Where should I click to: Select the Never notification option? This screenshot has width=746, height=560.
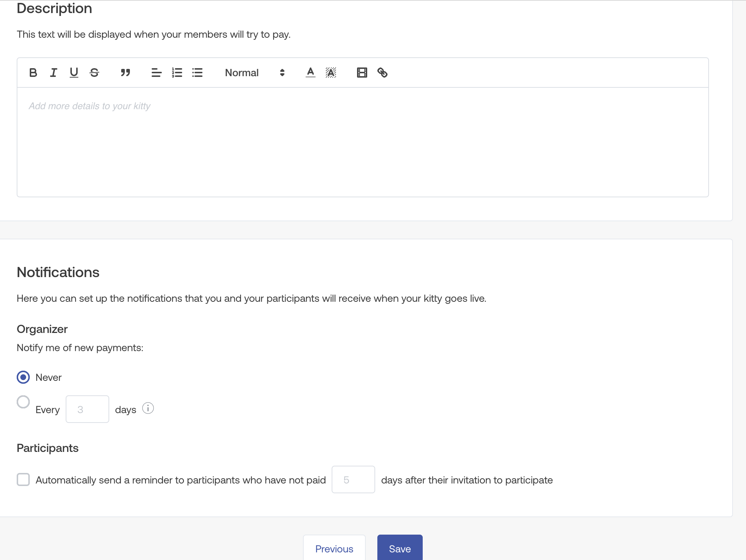23,377
